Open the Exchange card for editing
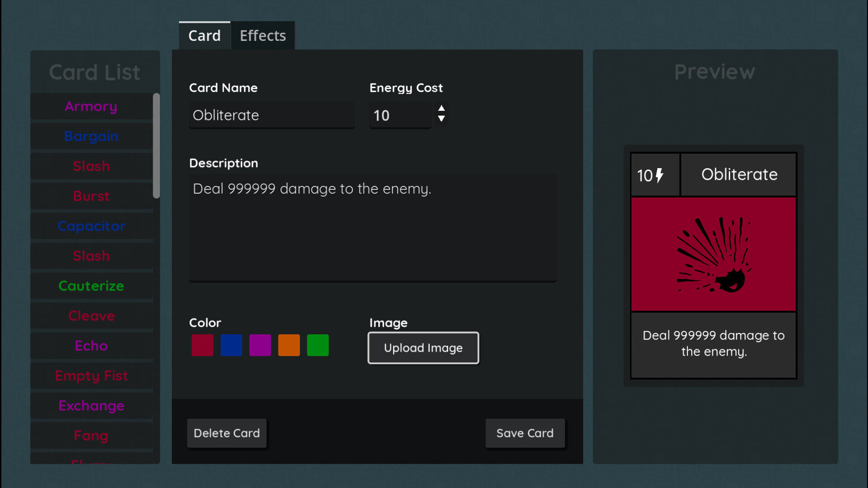868x488 pixels. point(91,405)
